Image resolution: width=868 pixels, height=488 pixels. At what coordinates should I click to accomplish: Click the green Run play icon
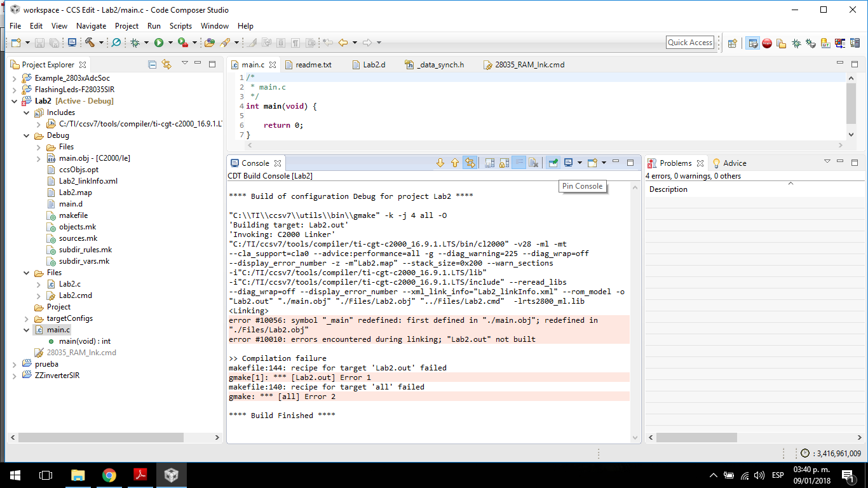pyautogui.click(x=159, y=43)
